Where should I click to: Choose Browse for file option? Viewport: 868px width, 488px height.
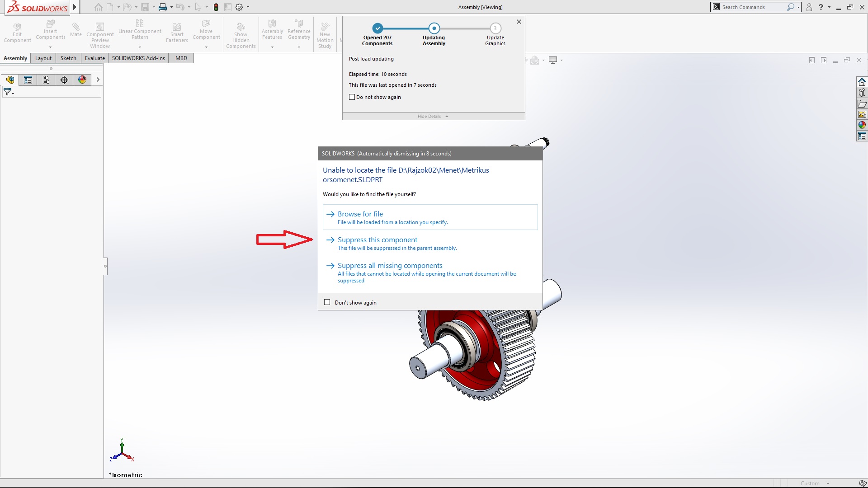point(360,214)
